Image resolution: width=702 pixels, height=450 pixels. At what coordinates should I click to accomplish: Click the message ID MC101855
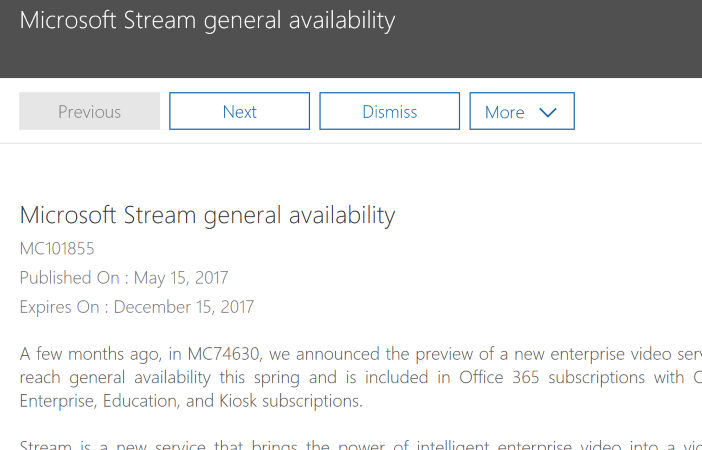pyautogui.click(x=57, y=248)
